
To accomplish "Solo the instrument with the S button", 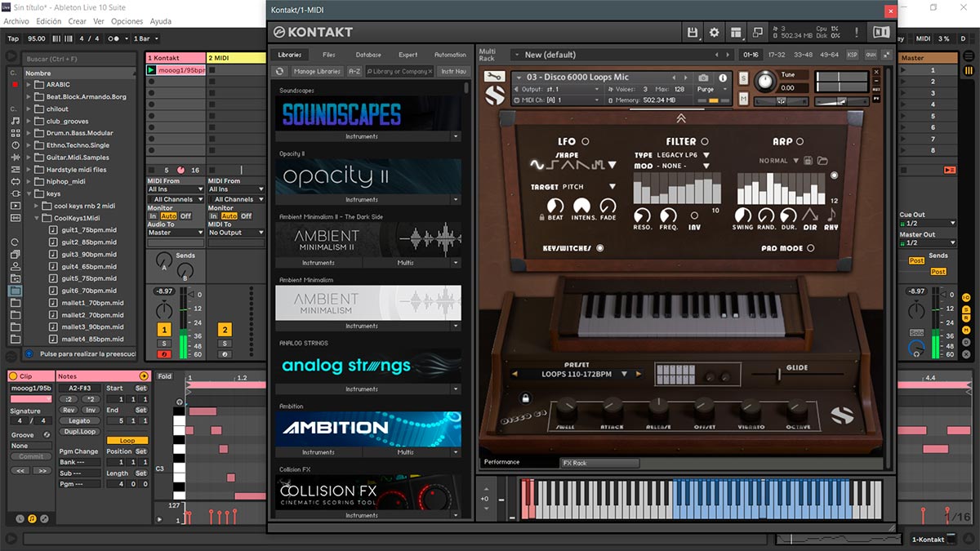I will (x=744, y=78).
